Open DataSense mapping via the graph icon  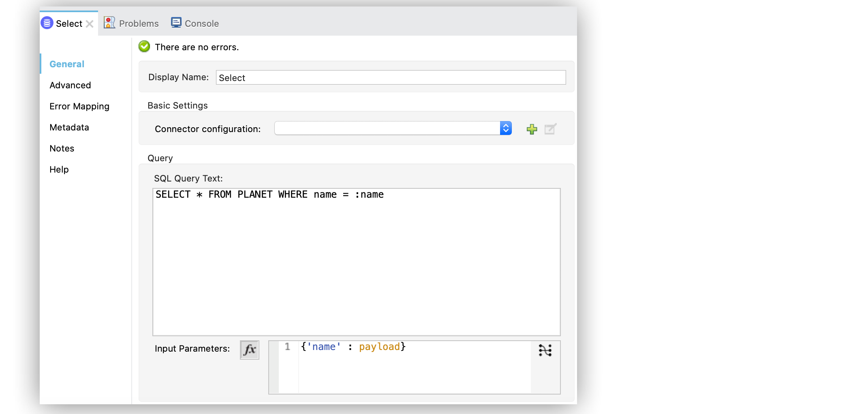tap(545, 350)
